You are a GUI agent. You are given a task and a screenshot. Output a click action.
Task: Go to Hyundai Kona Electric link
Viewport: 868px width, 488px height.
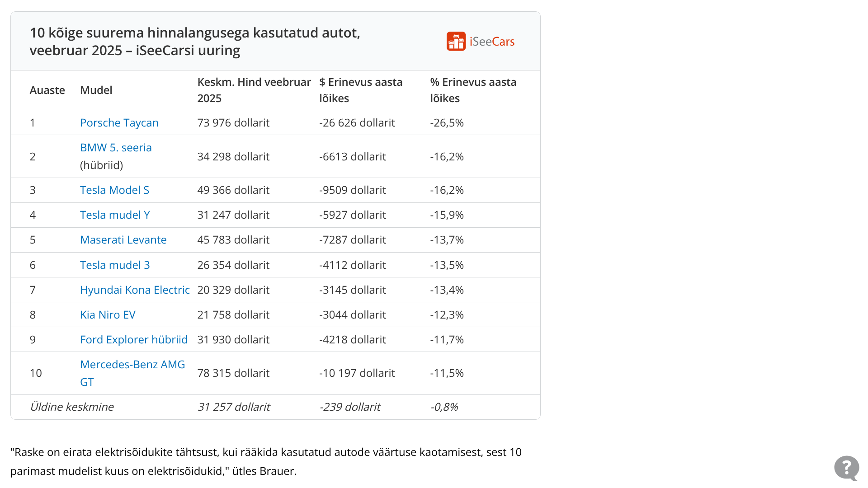coord(135,290)
